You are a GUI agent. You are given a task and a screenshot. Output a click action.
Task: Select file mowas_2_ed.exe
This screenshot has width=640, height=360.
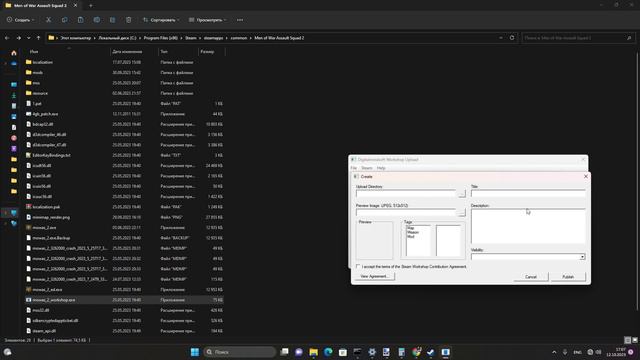tap(47, 289)
